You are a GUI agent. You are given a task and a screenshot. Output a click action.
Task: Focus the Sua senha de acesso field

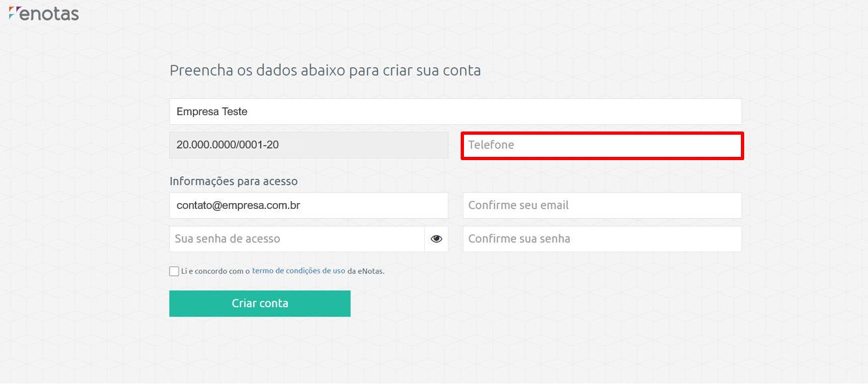(297, 239)
